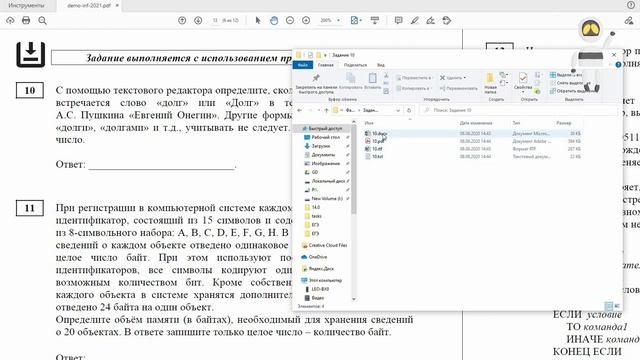Viewport: 640px width, 360px height.
Task: Open the Поделиться ribbon tab in Explorer
Action: (x=355, y=65)
